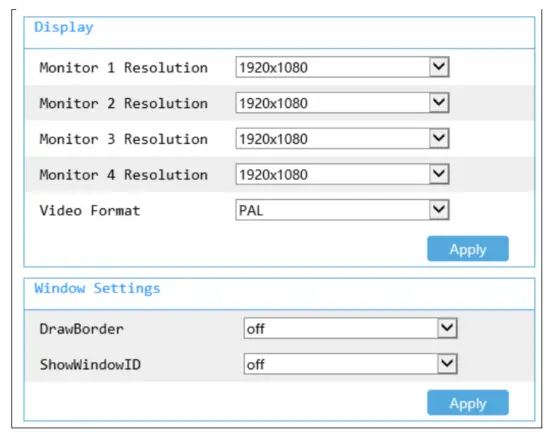Screen dimensions: 550x434
Task: Click the Monitor 3 Resolution label
Action: click(x=123, y=139)
